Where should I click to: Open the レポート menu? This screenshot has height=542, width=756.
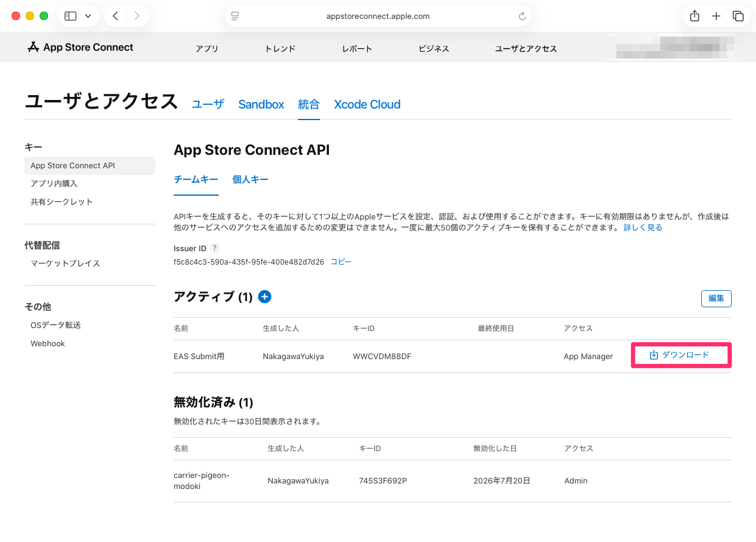point(357,49)
